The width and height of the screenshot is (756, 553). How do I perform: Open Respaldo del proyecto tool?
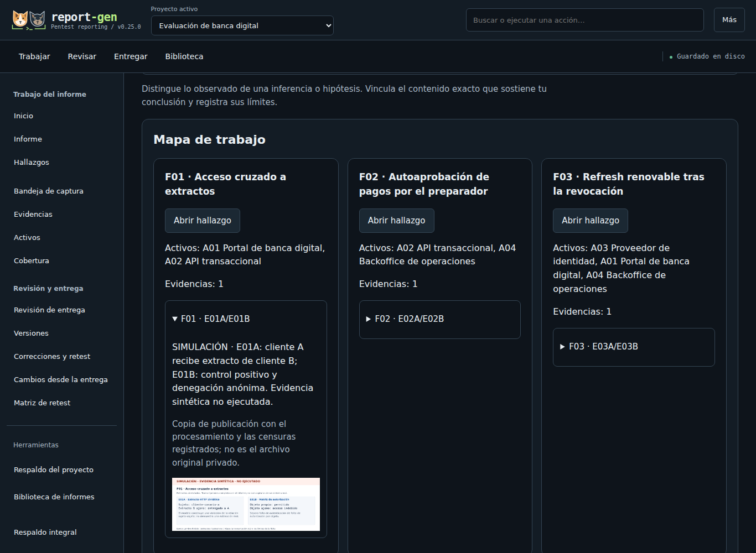point(61,469)
